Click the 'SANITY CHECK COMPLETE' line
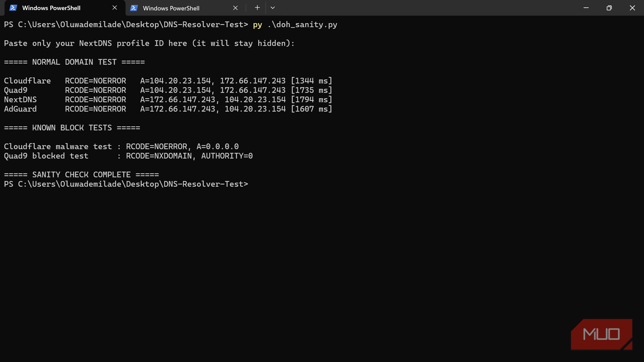Viewport: 644px width, 362px height. point(82,175)
